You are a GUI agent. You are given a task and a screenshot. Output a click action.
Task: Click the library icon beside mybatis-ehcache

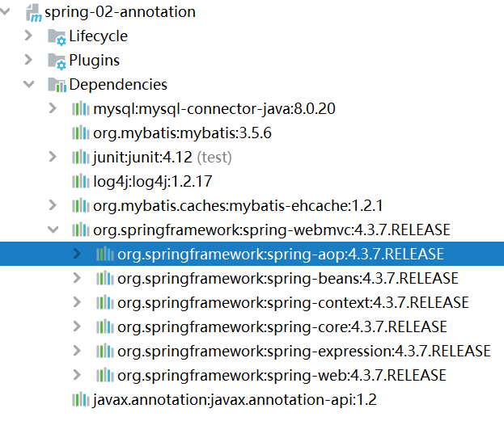(81, 205)
